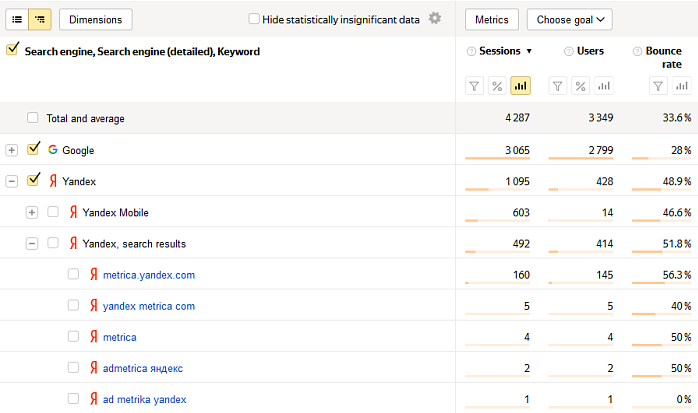The height and width of the screenshot is (413, 698).
Task: Open the Metrics menu
Action: tap(492, 20)
